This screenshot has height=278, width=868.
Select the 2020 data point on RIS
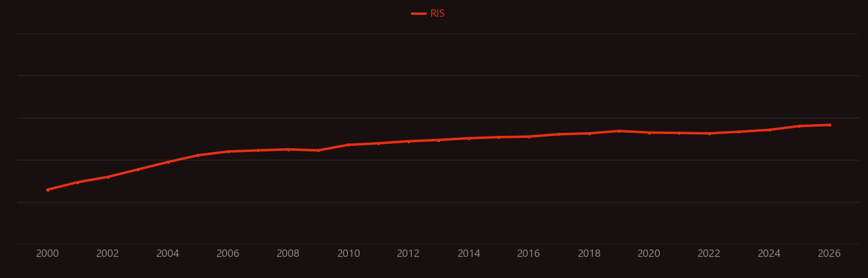pyautogui.click(x=649, y=133)
